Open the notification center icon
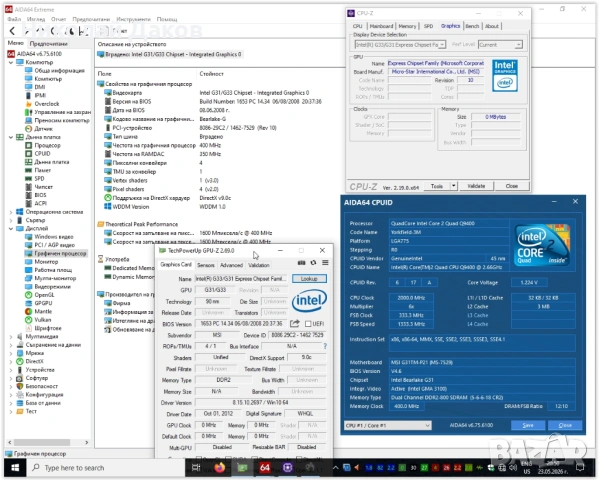The height and width of the screenshot is (480, 599). click(x=580, y=468)
